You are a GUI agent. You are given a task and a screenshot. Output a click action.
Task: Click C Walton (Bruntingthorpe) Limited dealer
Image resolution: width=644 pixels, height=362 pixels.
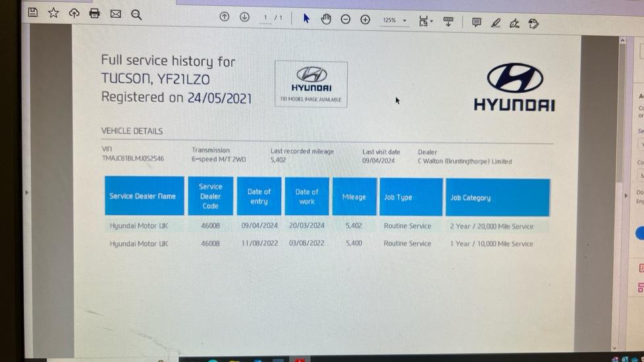(x=464, y=161)
